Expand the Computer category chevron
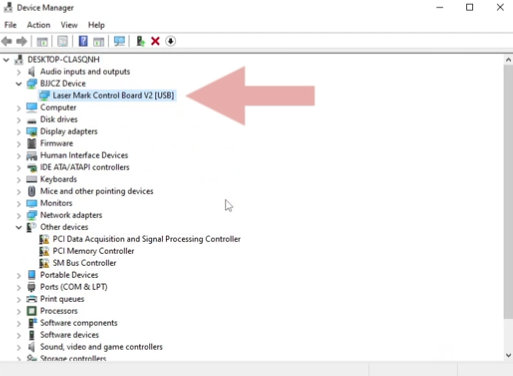This screenshot has height=376, width=513. tap(19, 108)
